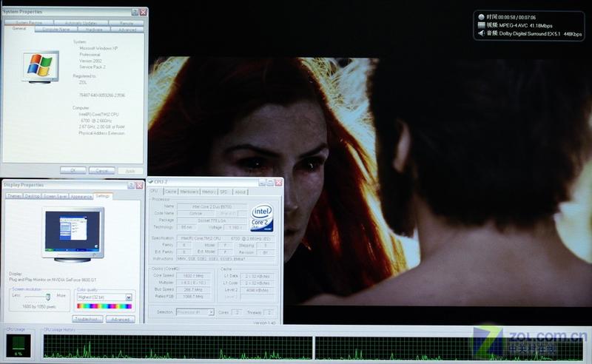Screen dimensions: 592x364
Task: Click the monitor preview in Display Properties
Action: (73, 234)
